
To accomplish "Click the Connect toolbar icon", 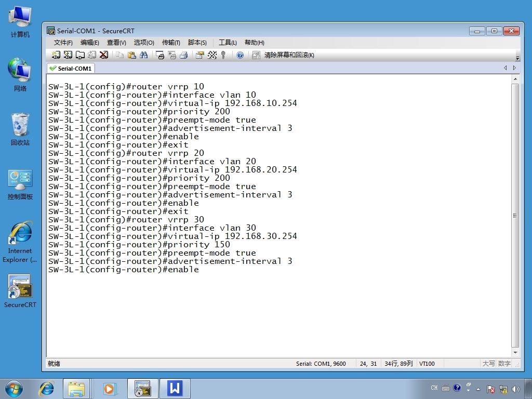I will click(x=56, y=55).
